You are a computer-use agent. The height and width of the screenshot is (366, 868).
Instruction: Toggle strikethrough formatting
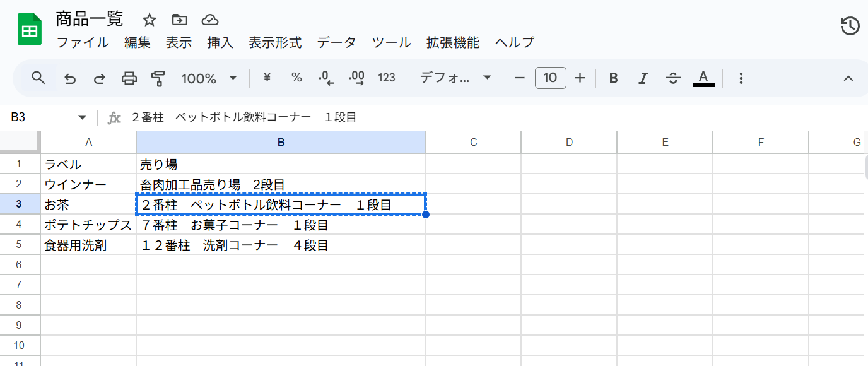click(x=673, y=78)
